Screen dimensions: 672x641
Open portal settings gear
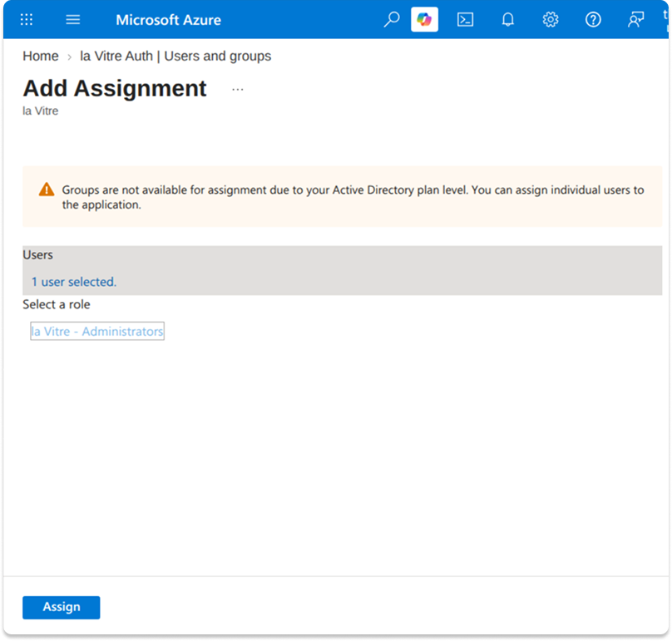551,20
